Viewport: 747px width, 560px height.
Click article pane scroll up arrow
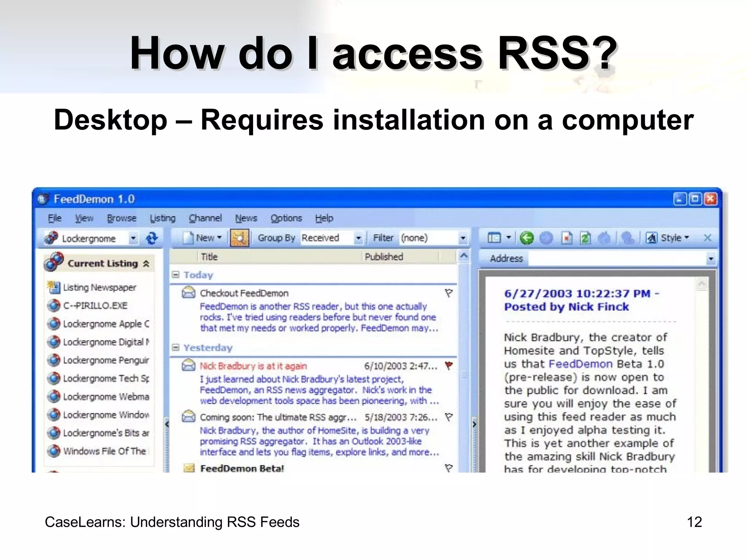point(702,284)
